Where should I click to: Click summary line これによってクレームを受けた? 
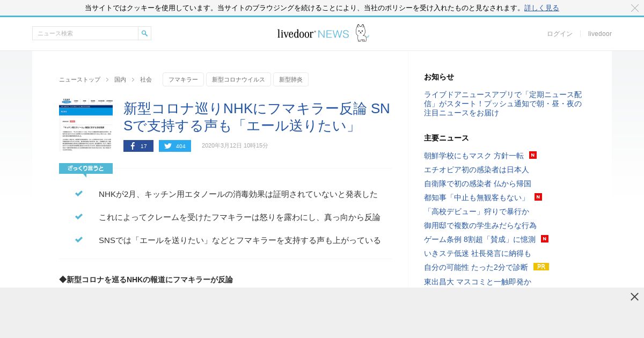(x=239, y=217)
